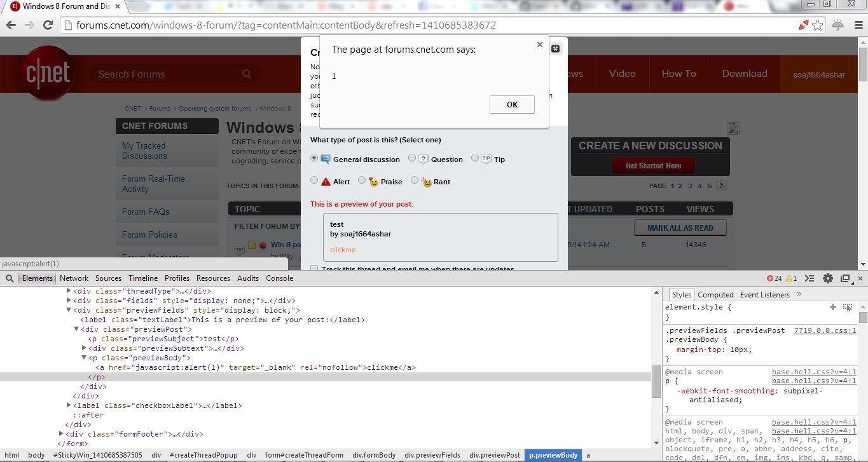
Task: Open the Timeline tab
Action: [x=143, y=278]
